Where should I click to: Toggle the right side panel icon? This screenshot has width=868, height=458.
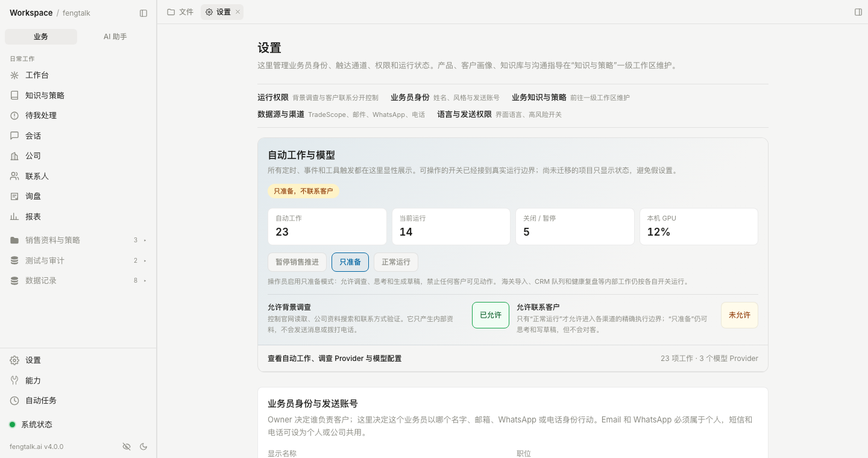click(858, 12)
